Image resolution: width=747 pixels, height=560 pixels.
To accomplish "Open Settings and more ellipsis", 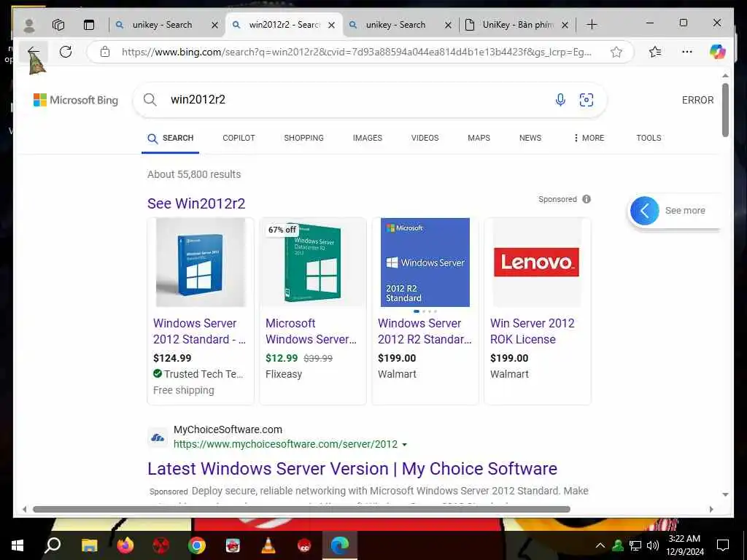I will click(x=687, y=52).
